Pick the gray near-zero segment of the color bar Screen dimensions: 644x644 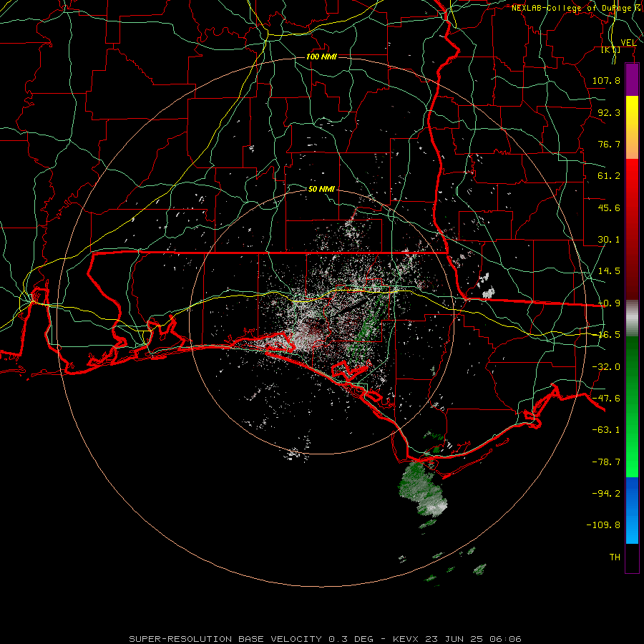[x=632, y=318]
